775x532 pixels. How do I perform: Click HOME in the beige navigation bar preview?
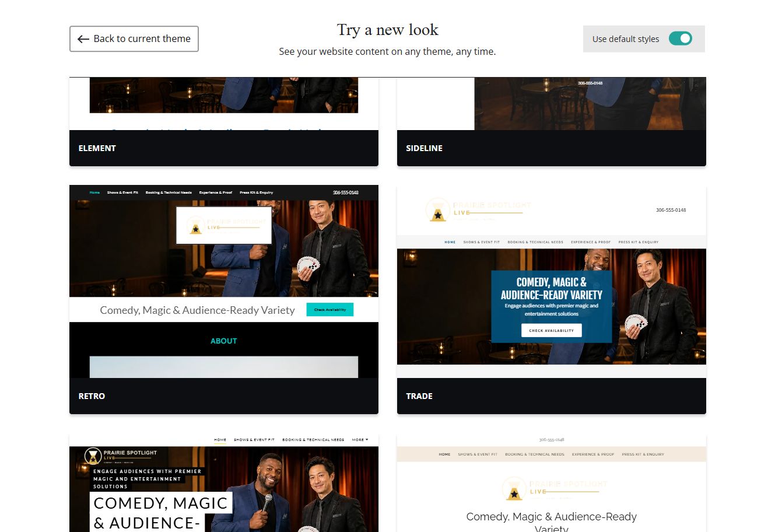pos(444,454)
